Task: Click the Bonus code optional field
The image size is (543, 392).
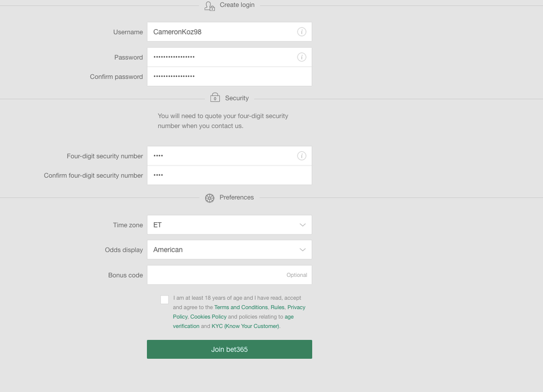Action: pyautogui.click(x=229, y=275)
